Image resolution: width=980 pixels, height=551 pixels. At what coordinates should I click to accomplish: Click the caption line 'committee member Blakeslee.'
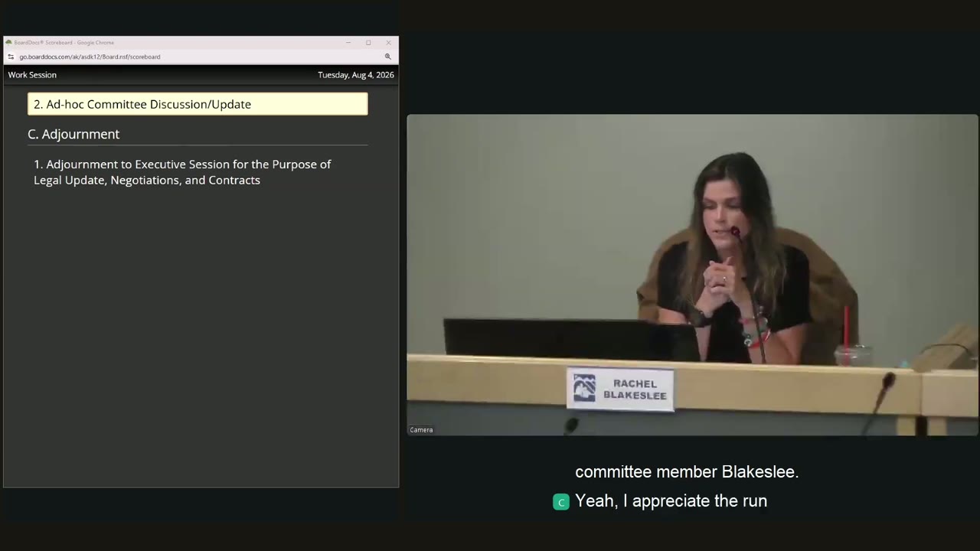click(687, 472)
